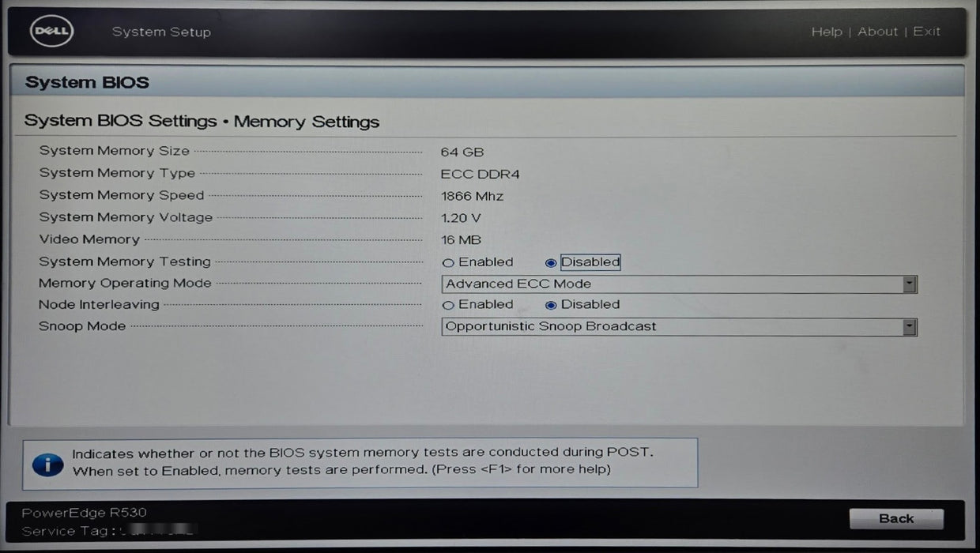This screenshot has width=980, height=553.
Task: Select Disabled for System Memory Testing
Action: [551, 263]
